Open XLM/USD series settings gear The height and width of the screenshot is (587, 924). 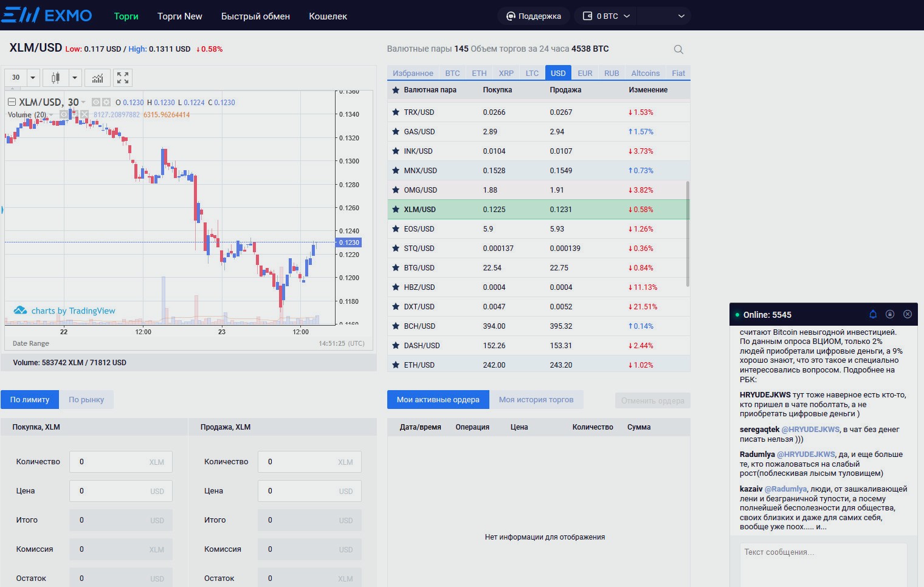pyautogui.click(x=106, y=102)
